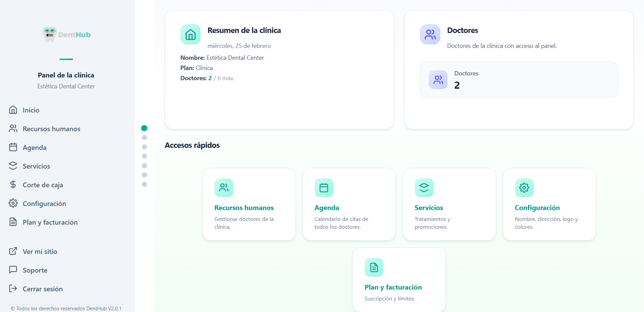Viewport: 644px width, 312px height.
Task: Open Soporte from the sidebar
Action: coord(35,270)
